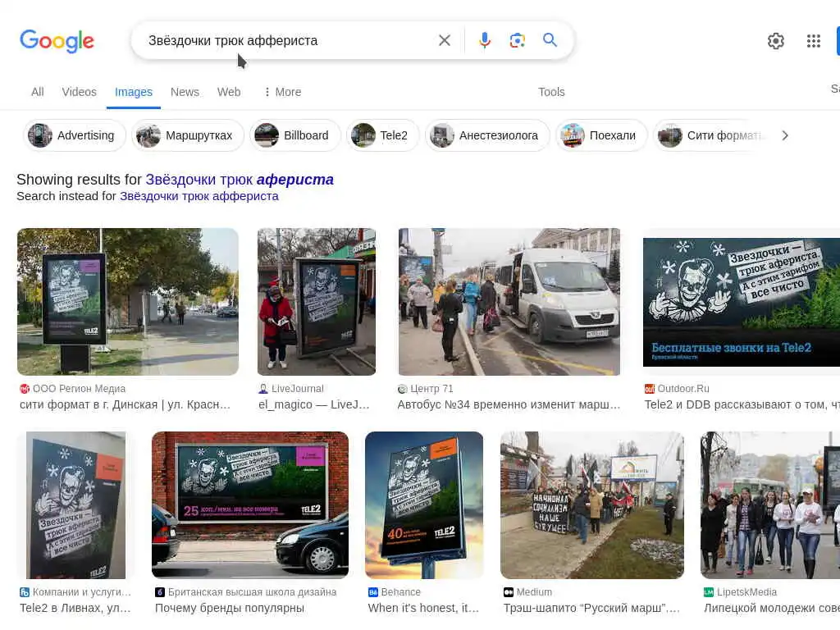
Task: Open title 'Автобус №34 временно изменит марш…'
Action: [x=509, y=405]
